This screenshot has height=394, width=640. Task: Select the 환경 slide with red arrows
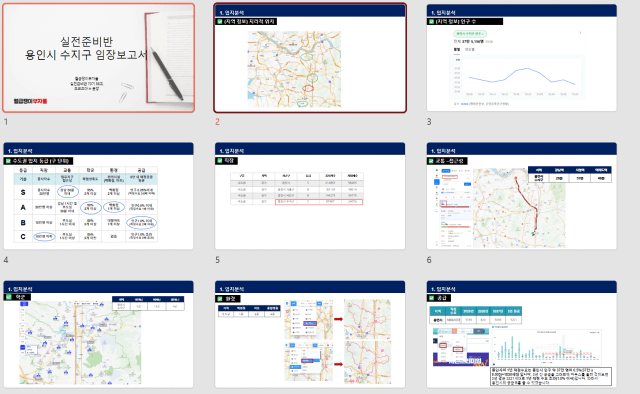pos(310,334)
